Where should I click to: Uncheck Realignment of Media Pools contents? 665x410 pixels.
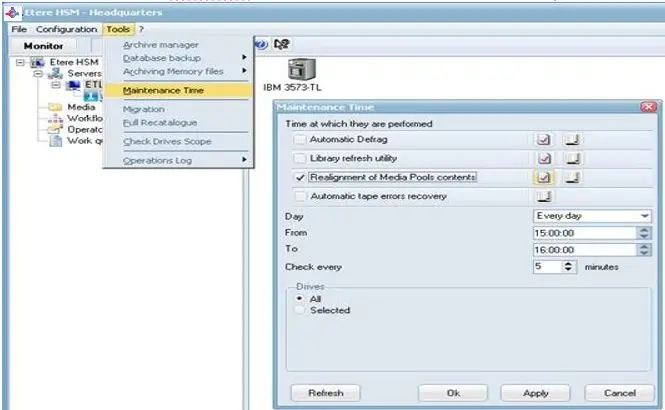click(300, 177)
